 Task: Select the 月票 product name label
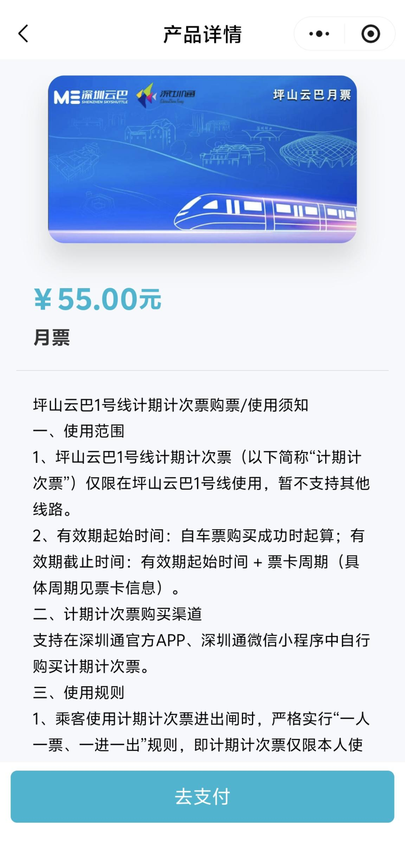[52, 337]
